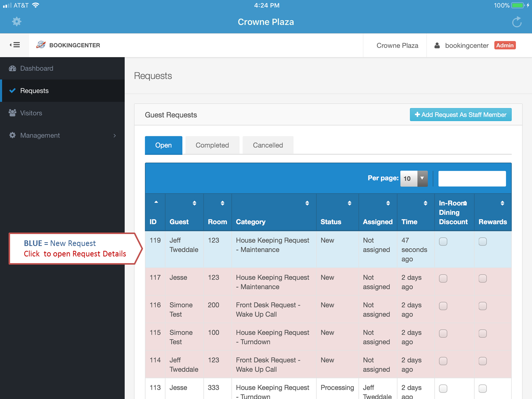Image resolution: width=532 pixels, height=399 pixels.
Task: Check rewards box for request 114
Action: tap(483, 361)
